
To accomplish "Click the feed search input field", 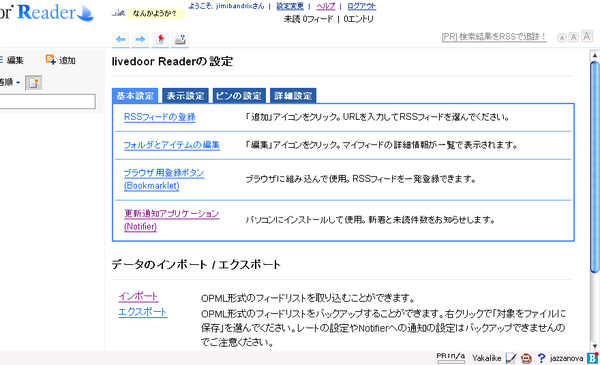I will point(47,101).
